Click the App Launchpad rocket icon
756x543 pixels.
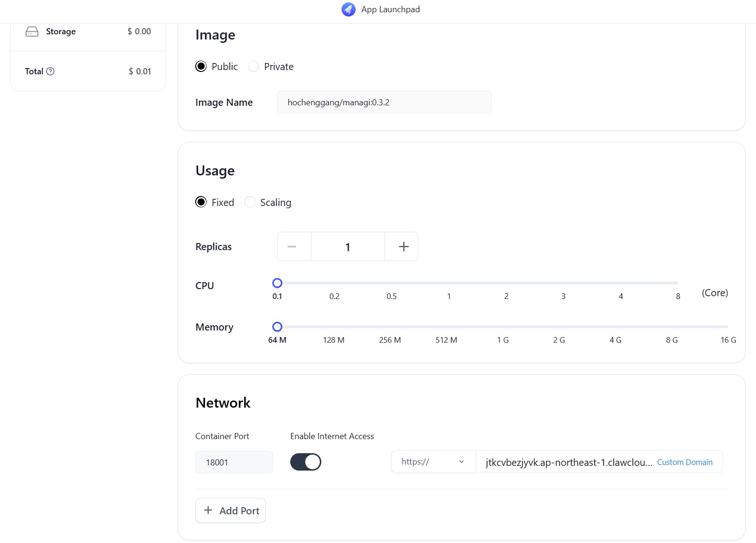(349, 9)
